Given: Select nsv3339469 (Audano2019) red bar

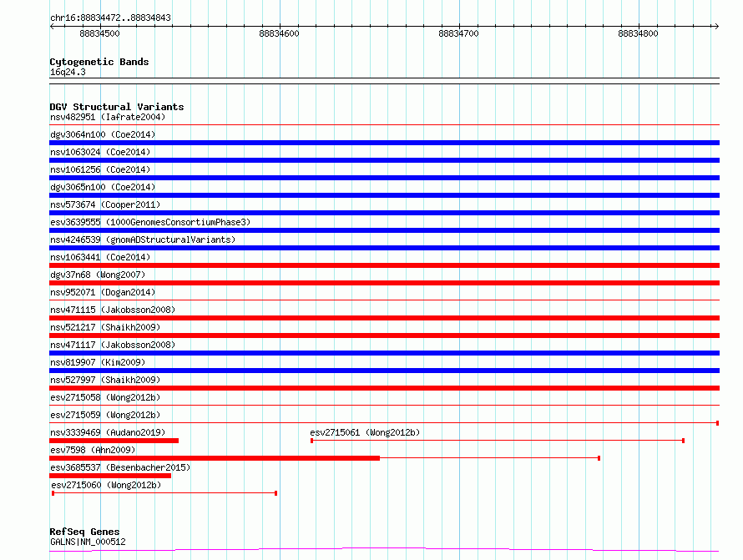Looking at the screenshot, I should pos(114,441).
